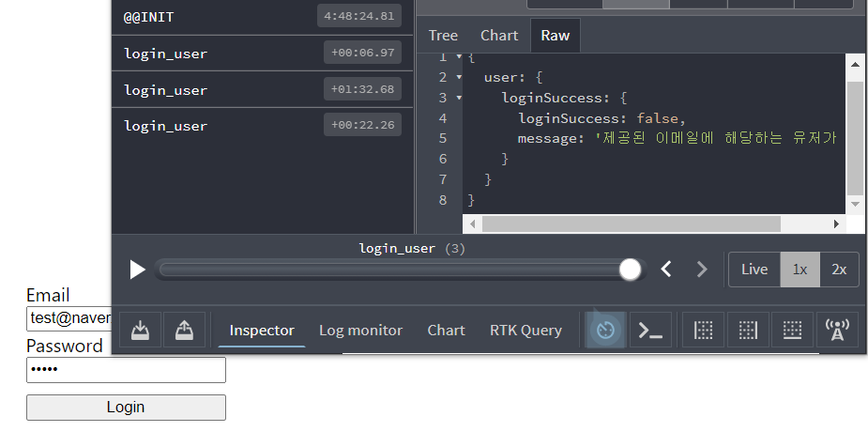Open the remote devtools antenna icon

click(x=837, y=331)
